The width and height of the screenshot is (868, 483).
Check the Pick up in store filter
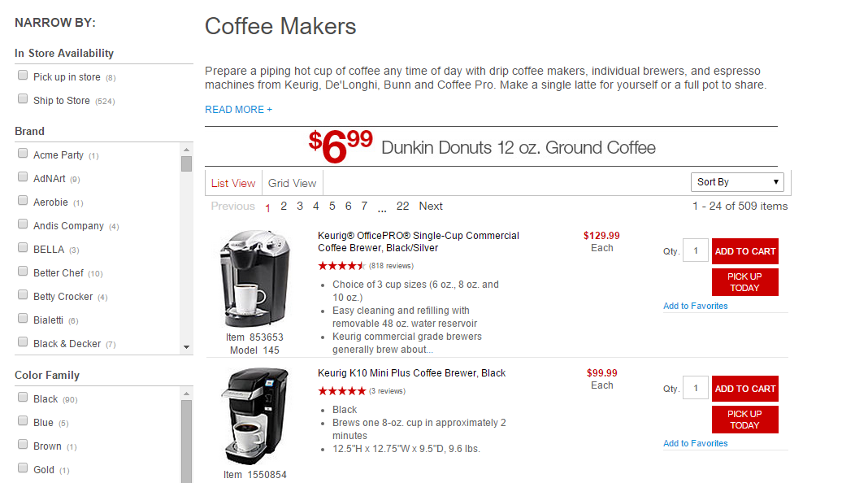pos(23,75)
